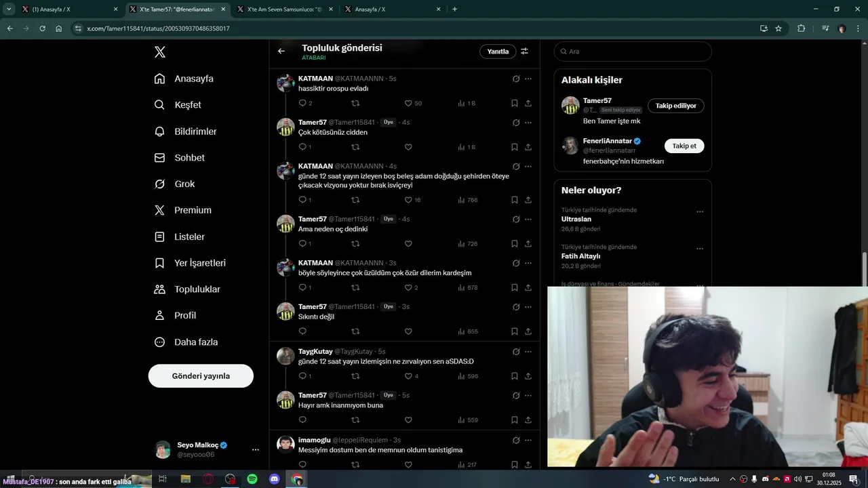The width and height of the screenshot is (868, 488).
Task: Click reply icon on KATMAAN 'hassiktir' post
Action: pos(302,103)
